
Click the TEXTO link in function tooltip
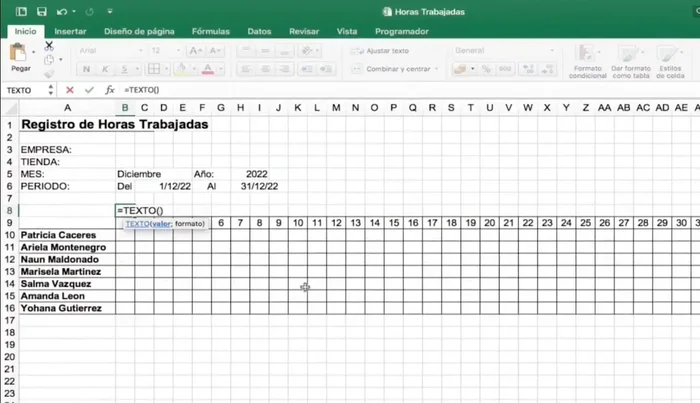(137, 224)
